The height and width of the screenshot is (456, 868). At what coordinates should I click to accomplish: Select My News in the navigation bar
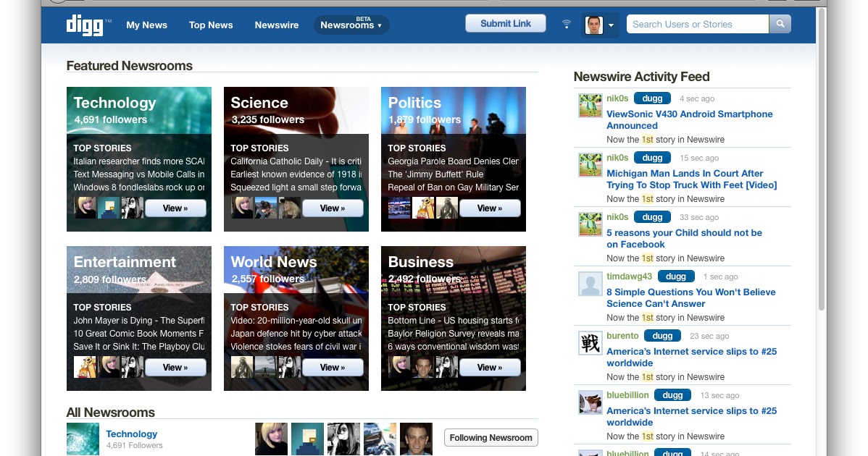[146, 25]
